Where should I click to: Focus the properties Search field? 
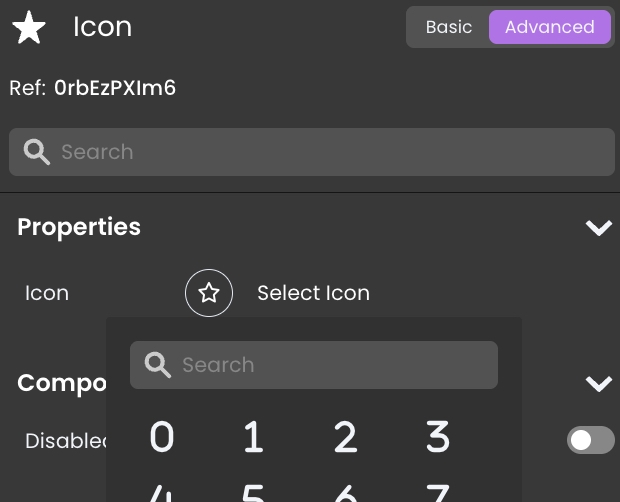(330, 152)
